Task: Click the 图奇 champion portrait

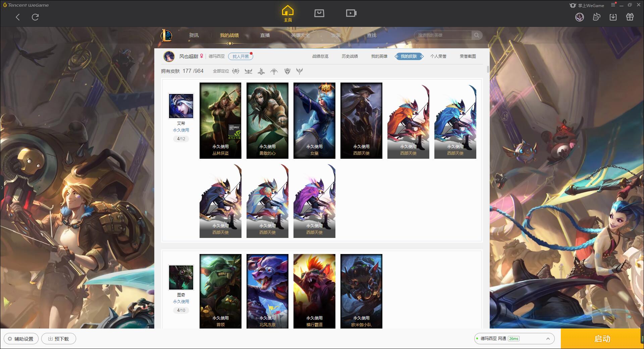Action: pyautogui.click(x=181, y=278)
